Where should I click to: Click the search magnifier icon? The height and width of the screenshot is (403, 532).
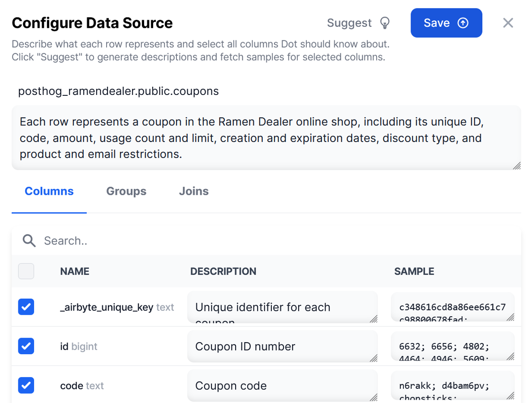coord(28,240)
